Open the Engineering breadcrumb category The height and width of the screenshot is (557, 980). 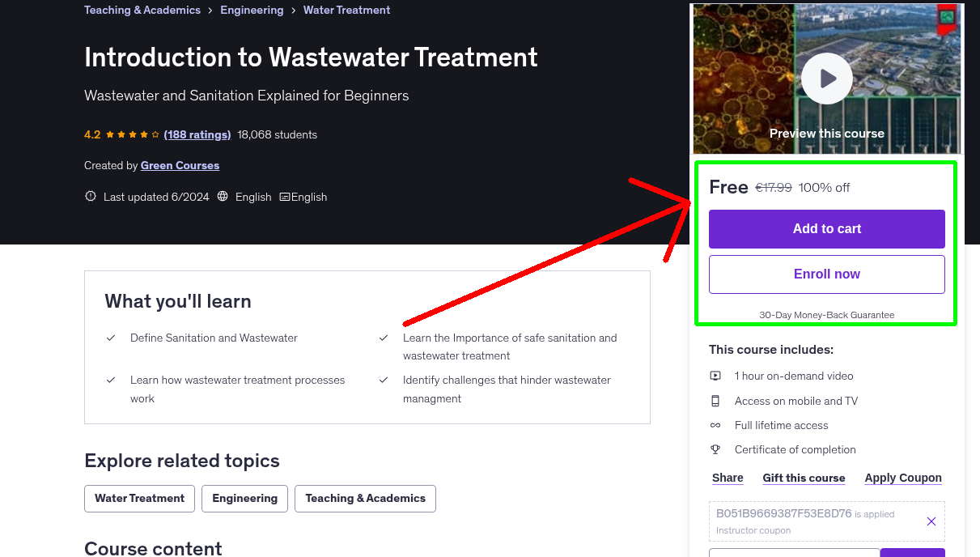click(x=252, y=10)
